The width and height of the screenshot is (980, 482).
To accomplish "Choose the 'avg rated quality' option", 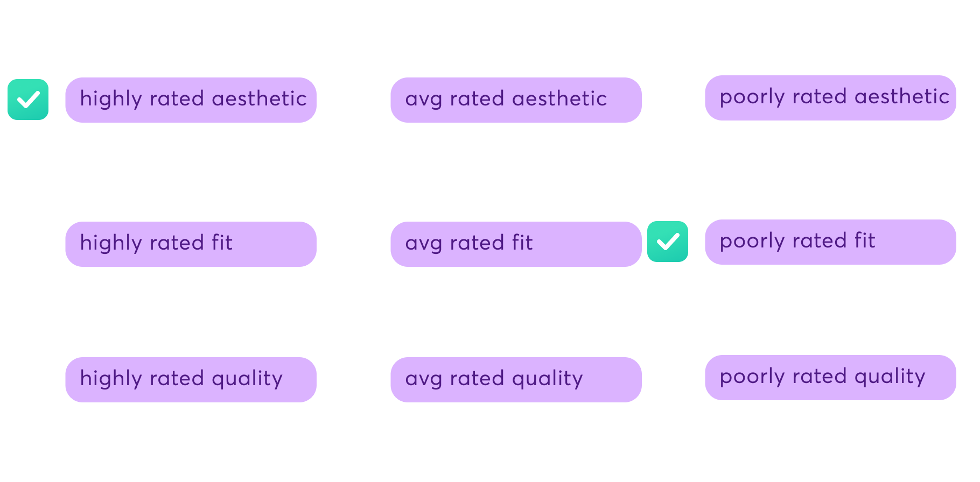I will click(x=516, y=380).
